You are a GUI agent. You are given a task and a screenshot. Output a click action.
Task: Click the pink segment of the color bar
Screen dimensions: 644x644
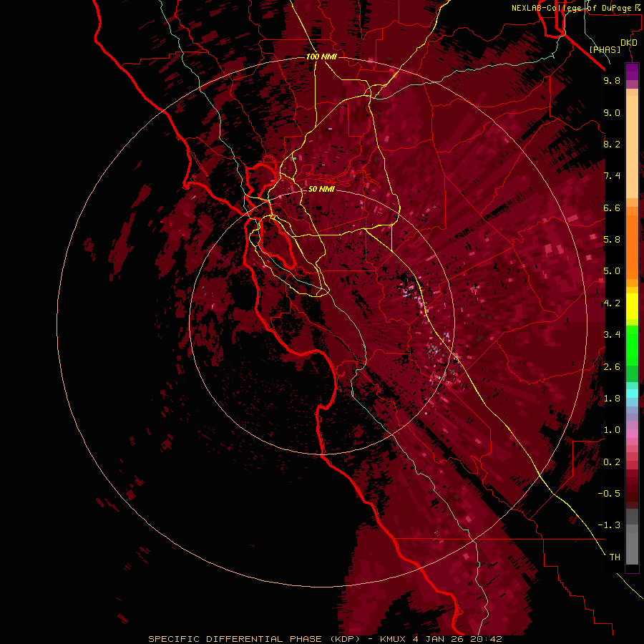[632, 434]
